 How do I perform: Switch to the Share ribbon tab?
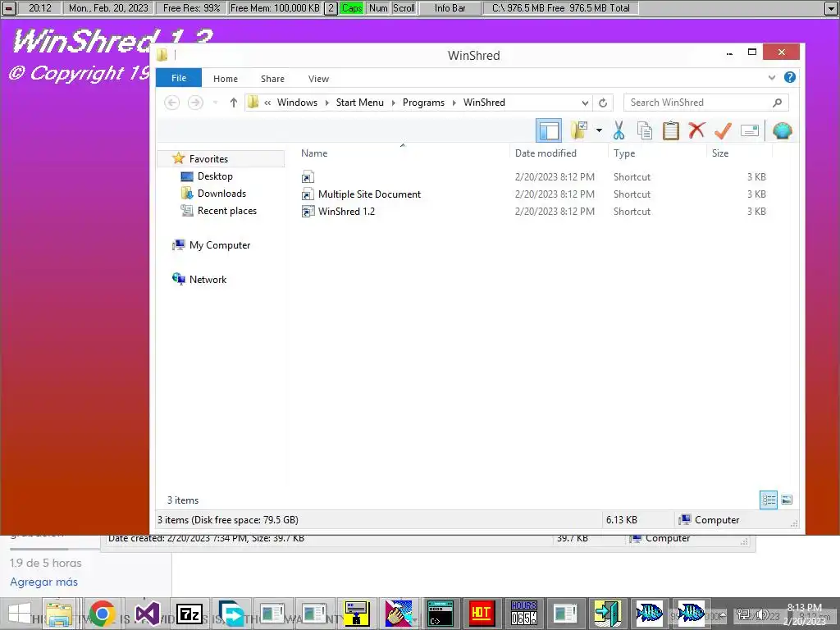[272, 79]
